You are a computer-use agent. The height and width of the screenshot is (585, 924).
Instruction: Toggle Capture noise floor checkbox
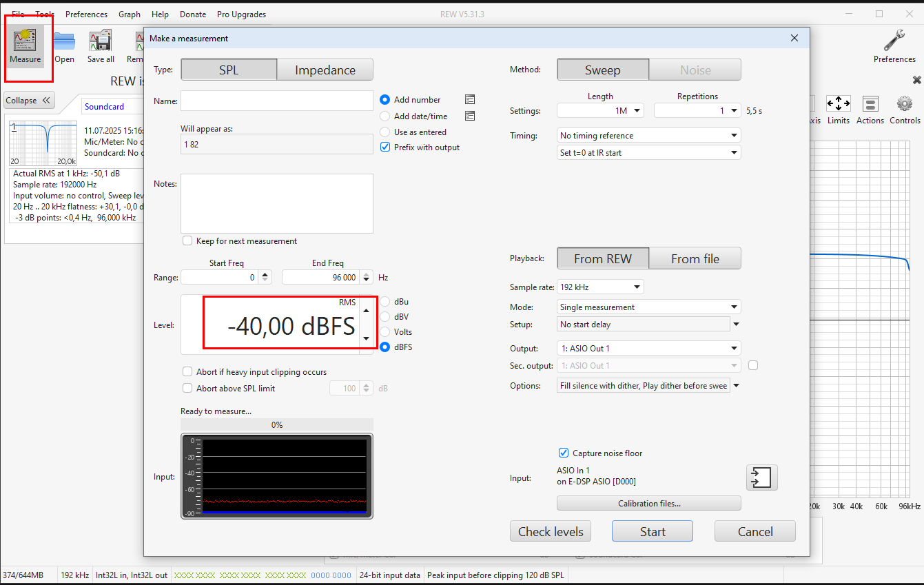[x=564, y=453]
